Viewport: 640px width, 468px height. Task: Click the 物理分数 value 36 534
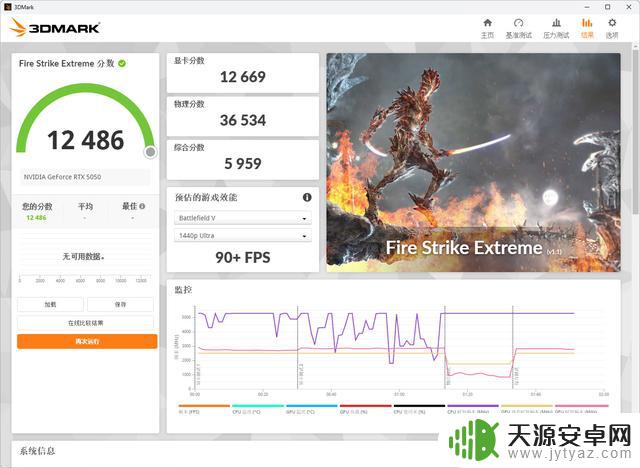click(x=243, y=120)
